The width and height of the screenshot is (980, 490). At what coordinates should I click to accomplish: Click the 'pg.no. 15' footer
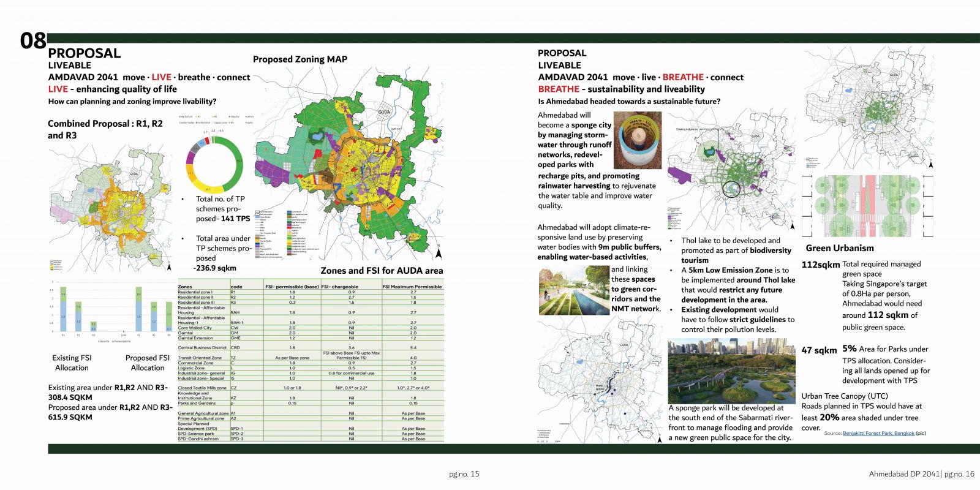click(464, 474)
